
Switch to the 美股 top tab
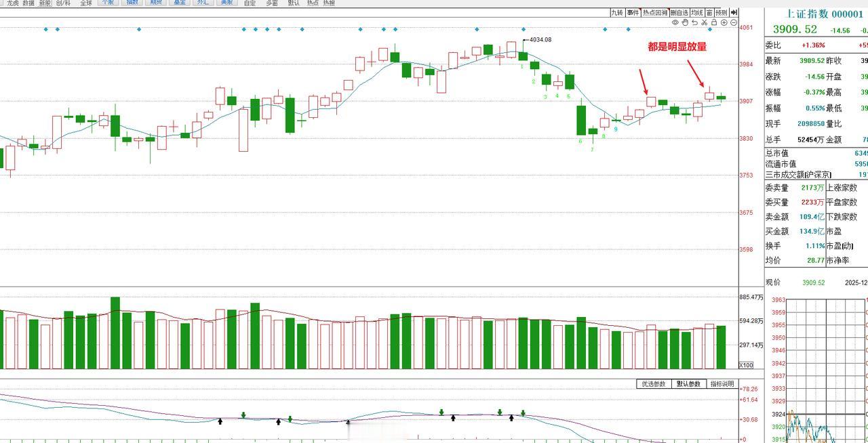click(226, 3)
